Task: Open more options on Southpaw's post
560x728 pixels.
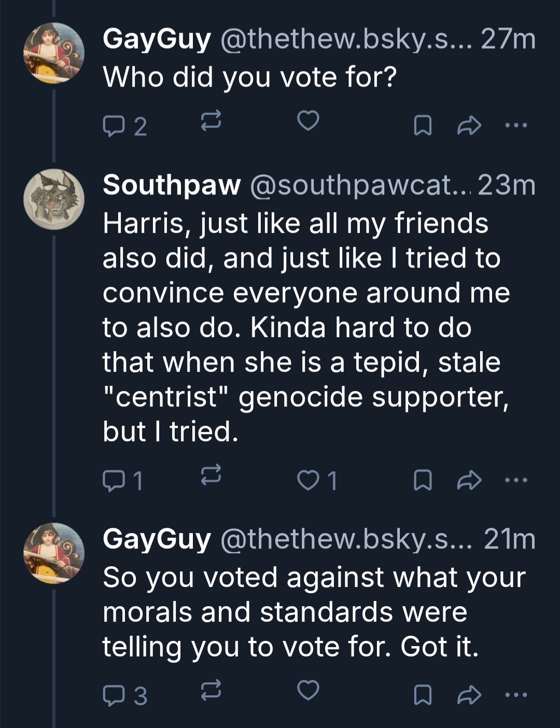Action: 516,480
